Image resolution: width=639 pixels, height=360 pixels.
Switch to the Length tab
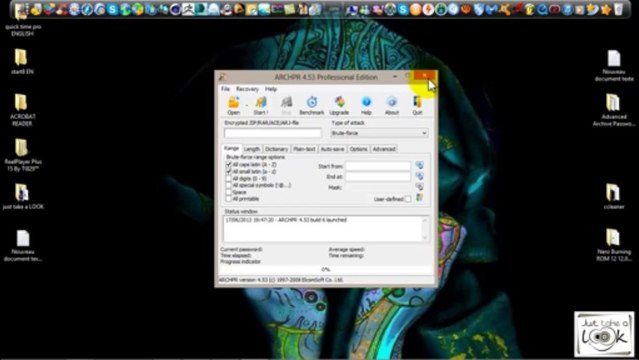tap(252, 149)
